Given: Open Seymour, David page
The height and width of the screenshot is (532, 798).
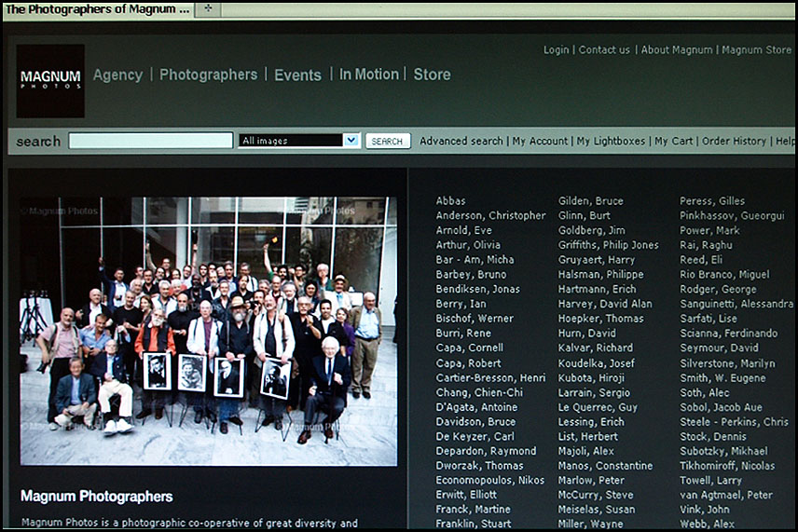Looking at the screenshot, I should click(x=719, y=348).
